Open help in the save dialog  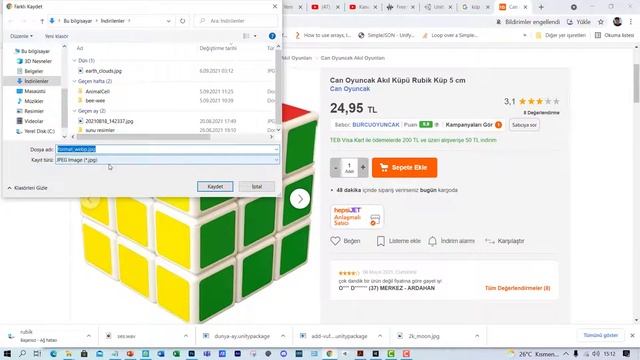tap(272, 36)
